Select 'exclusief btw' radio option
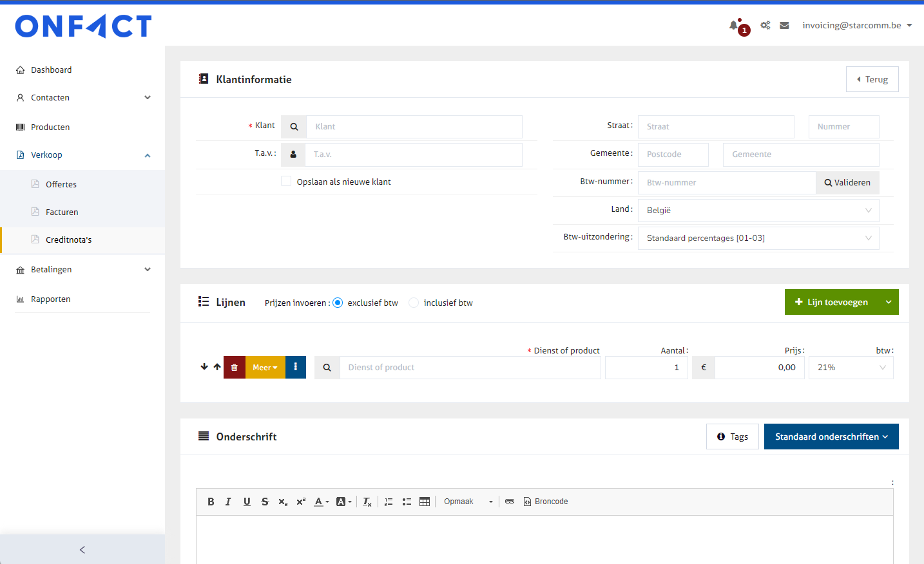 click(338, 303)
